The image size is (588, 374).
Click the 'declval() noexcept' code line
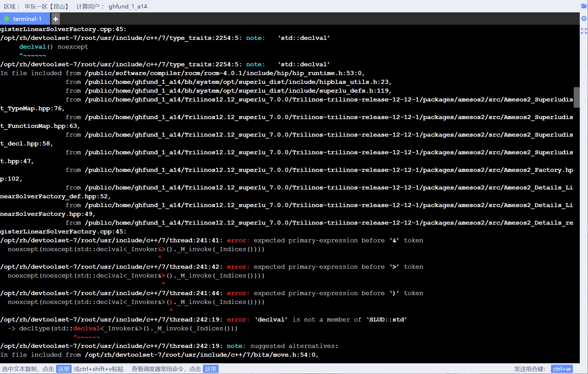coord(54,47)
